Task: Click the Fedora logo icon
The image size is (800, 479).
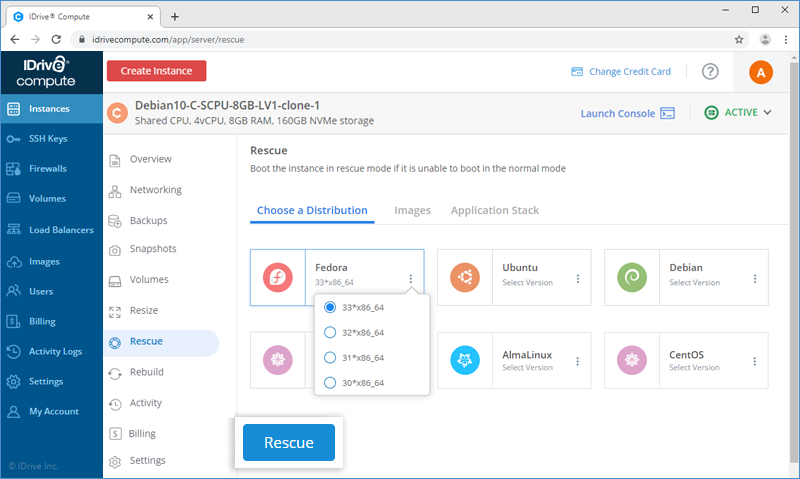Action: pos(278,278)
